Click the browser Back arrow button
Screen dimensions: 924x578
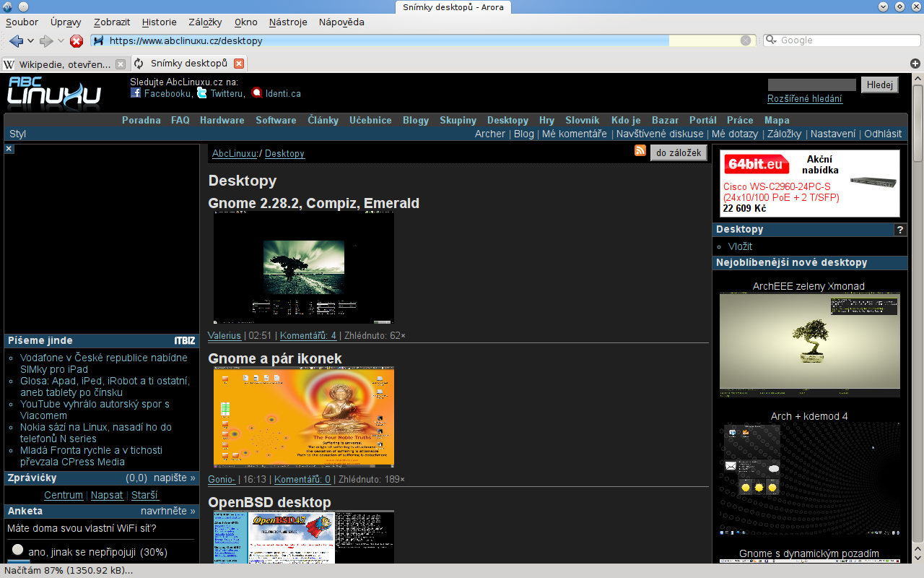click(x=16, y=41)
